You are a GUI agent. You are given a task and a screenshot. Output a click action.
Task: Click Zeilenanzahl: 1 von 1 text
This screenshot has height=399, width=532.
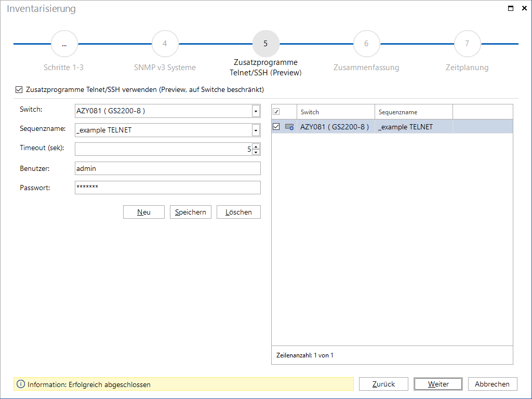(304, 355)
